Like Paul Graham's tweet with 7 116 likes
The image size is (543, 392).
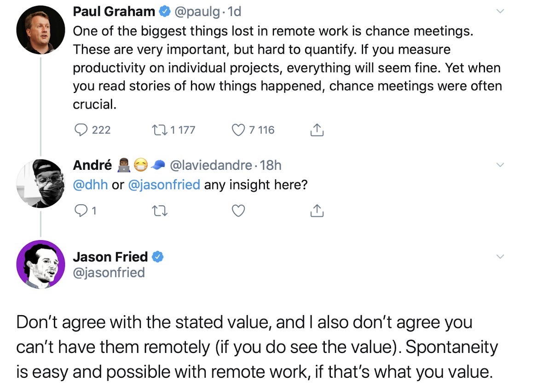coord(238,130)
